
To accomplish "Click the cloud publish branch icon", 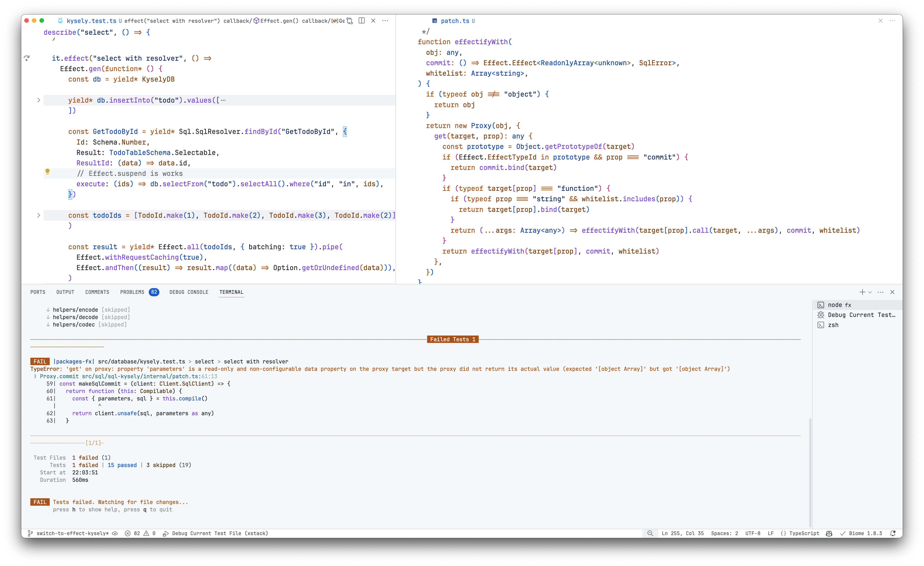I will (x=115, y=533).
